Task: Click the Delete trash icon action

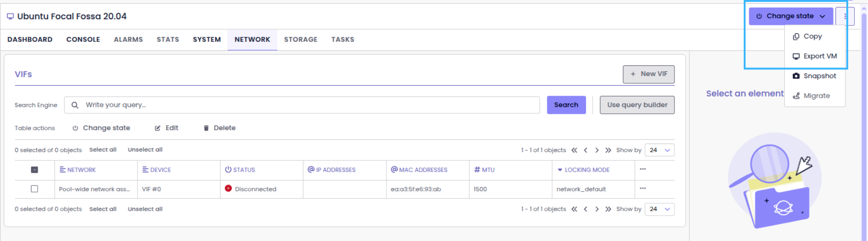Action: click(219, 128)
